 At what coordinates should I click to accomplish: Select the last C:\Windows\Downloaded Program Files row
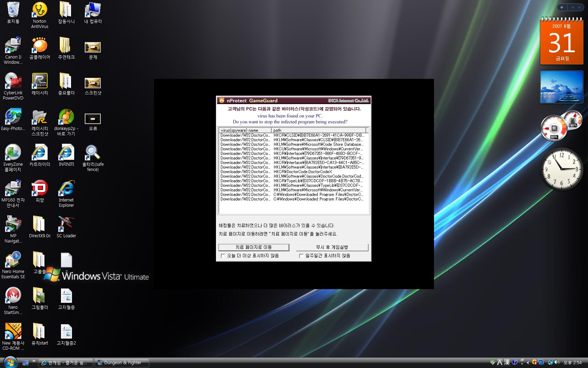pos(293,199)
